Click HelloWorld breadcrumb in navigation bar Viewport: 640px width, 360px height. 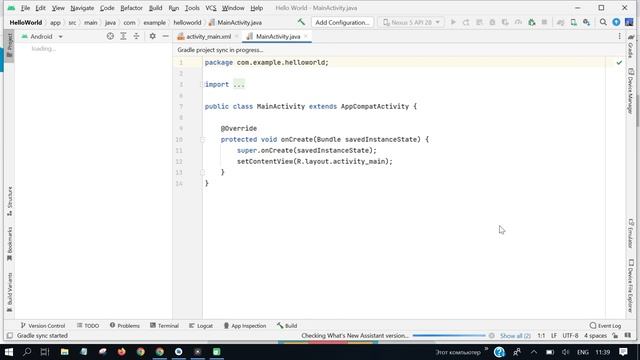click(26, 22)
